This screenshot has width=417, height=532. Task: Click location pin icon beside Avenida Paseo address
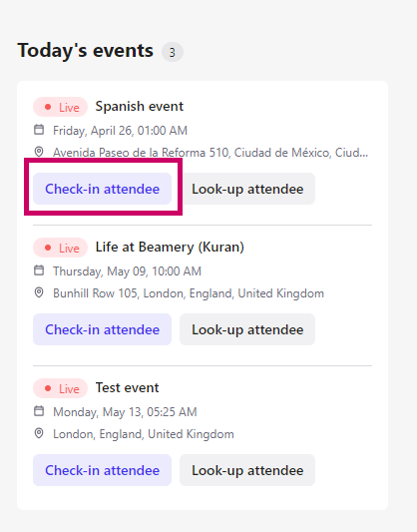click(39, 152)
